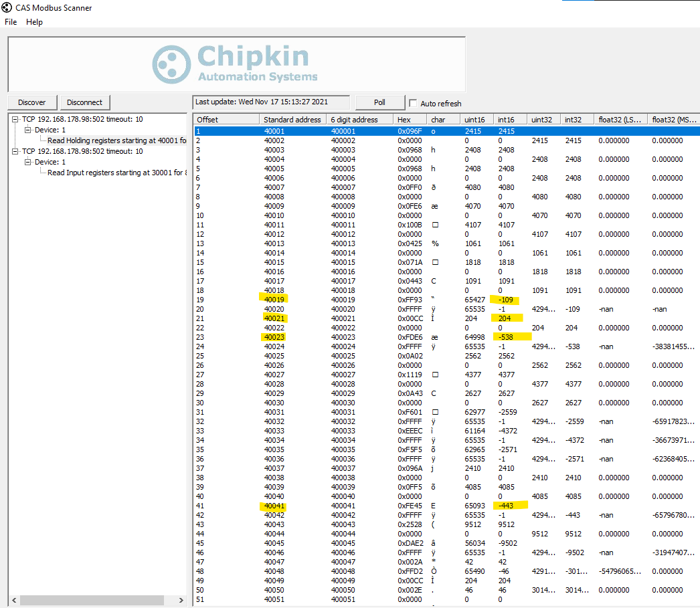Click the Poll button
Image resolution: width=700 pixels, height=608 pixels.
pos(380,102)
